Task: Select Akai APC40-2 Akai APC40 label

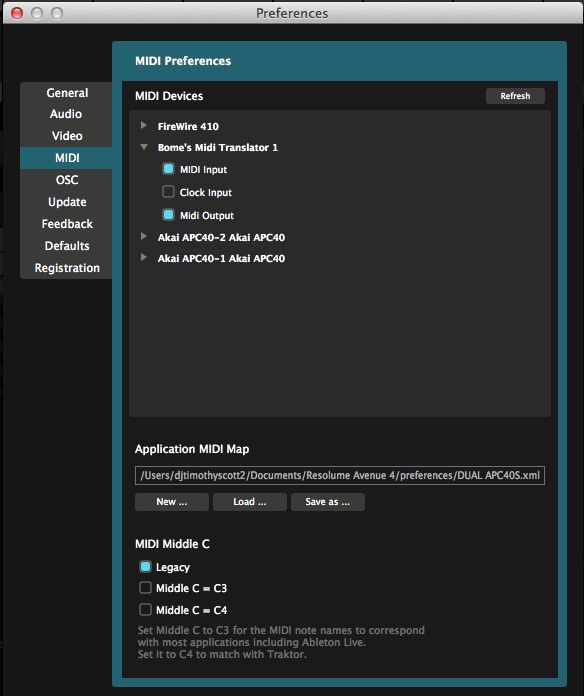Action: [221, 237]
